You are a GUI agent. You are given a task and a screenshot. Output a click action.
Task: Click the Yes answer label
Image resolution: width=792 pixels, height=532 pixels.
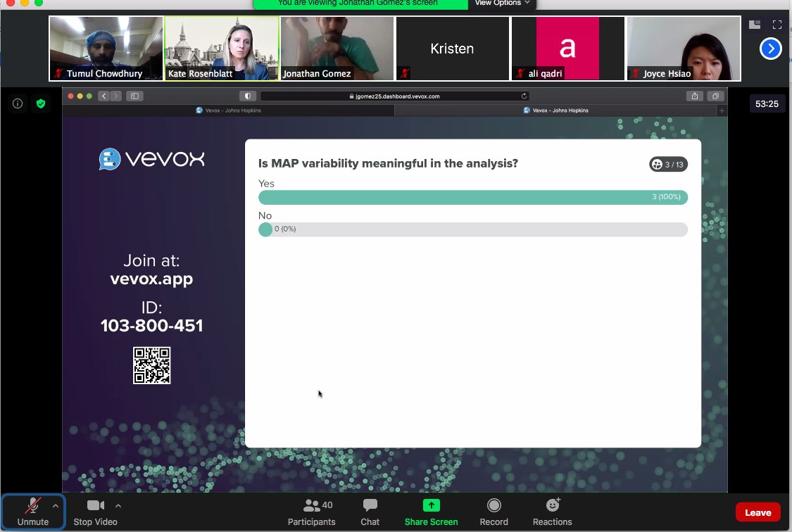[266, 184]
